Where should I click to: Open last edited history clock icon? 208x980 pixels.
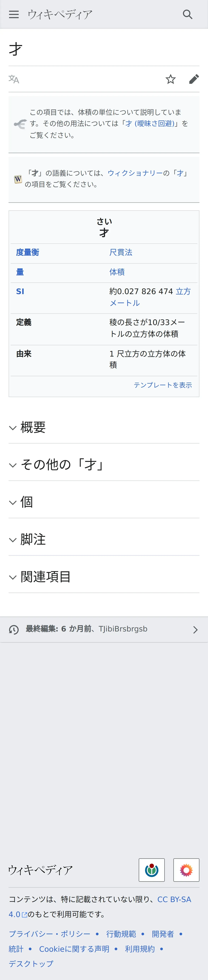click(x=14, y=630)
